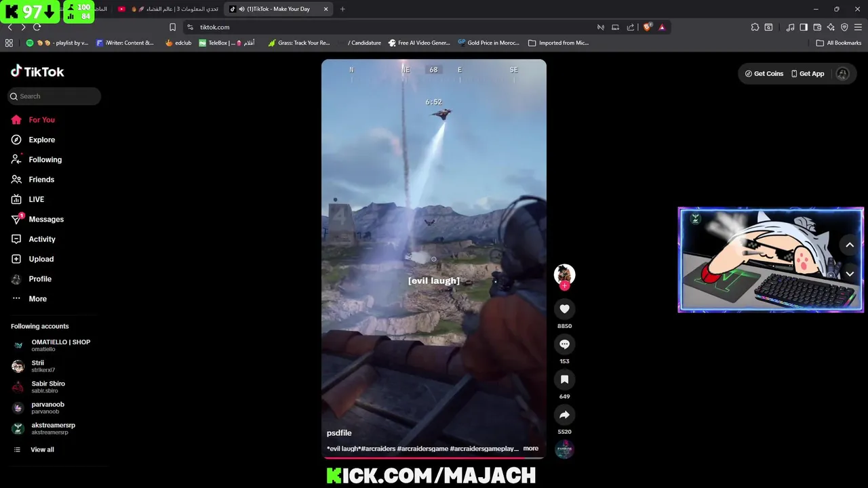Image resolution: width=868 pixels, height=488 pixels.
Task: Open the spinning sound disc icon
Action: click(x=564, y=449)
